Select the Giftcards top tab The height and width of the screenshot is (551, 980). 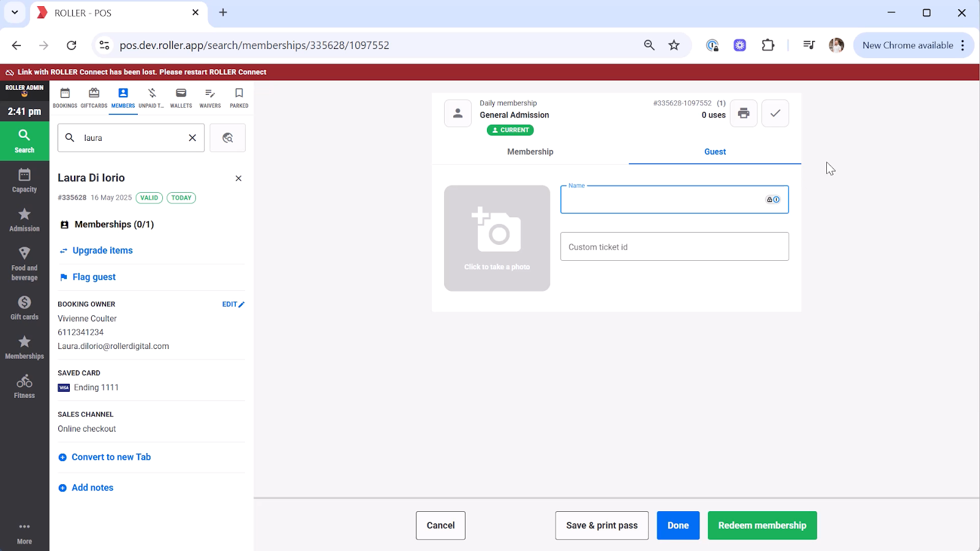pos(94,97)
